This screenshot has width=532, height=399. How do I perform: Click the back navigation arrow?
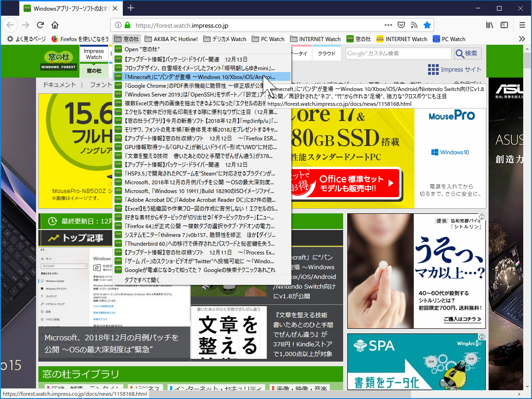(10, 25)
